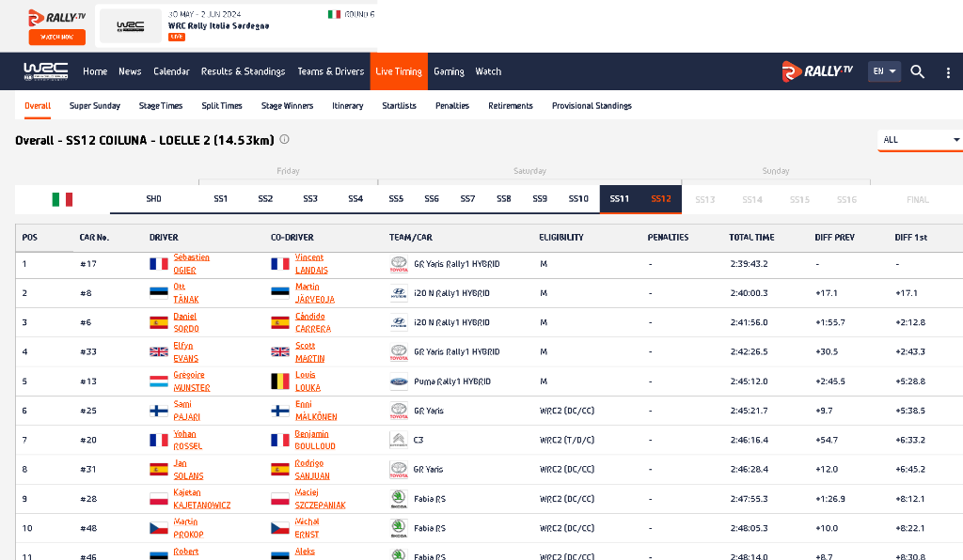Choose the SHD shakedown stage
The height and width of the screenshot is (560, 963).
(154, 199)
